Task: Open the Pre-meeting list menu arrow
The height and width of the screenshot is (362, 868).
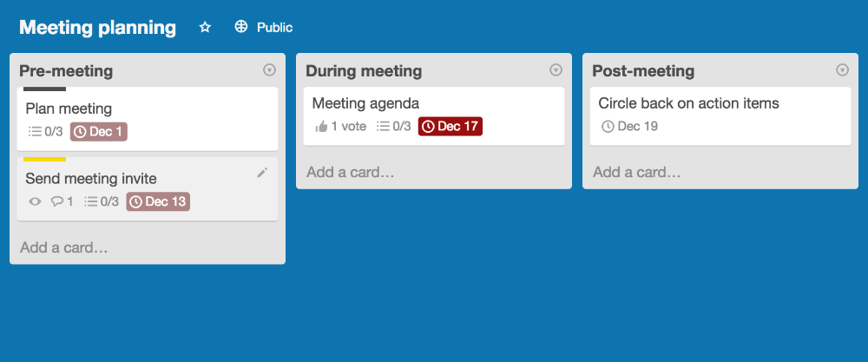Action: [x=269, y=70]
